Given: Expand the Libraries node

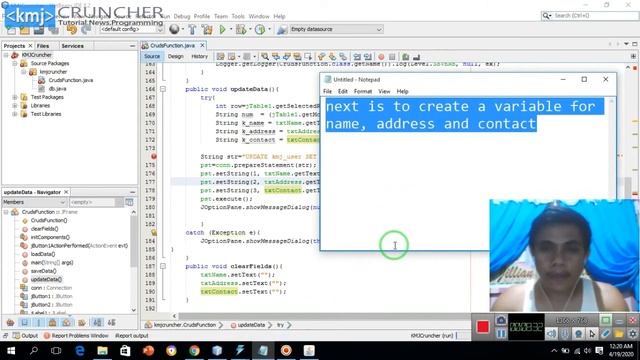Looking at the screenshot, I should (15, 105).
